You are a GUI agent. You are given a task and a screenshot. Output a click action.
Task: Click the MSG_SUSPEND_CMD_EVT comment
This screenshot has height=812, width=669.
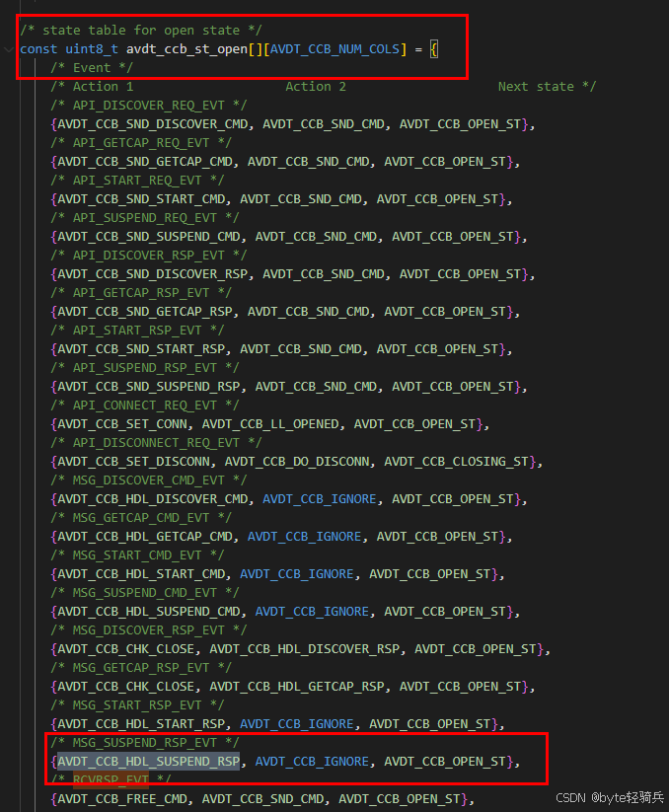[x=145, y=593]
